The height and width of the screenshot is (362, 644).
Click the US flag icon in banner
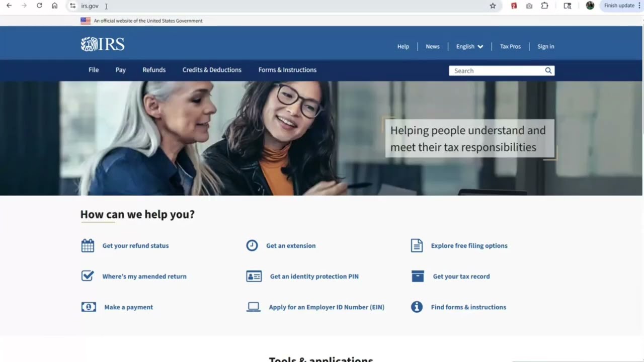click(x=86, y=21)
